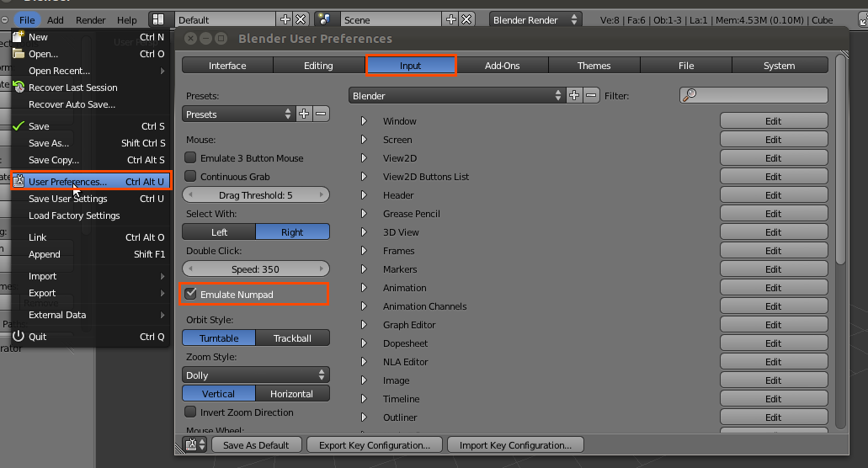Expand the 3D View keymap section

coord(365,232)
